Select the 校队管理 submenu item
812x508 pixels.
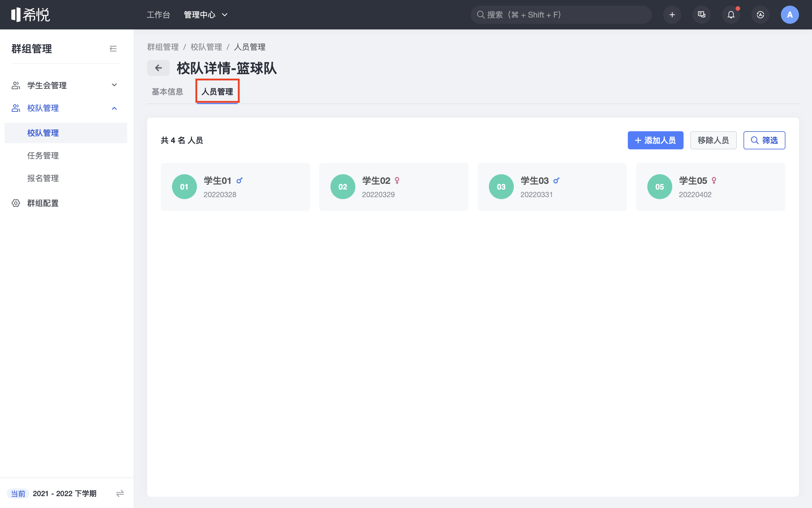[x=66, y=133]
